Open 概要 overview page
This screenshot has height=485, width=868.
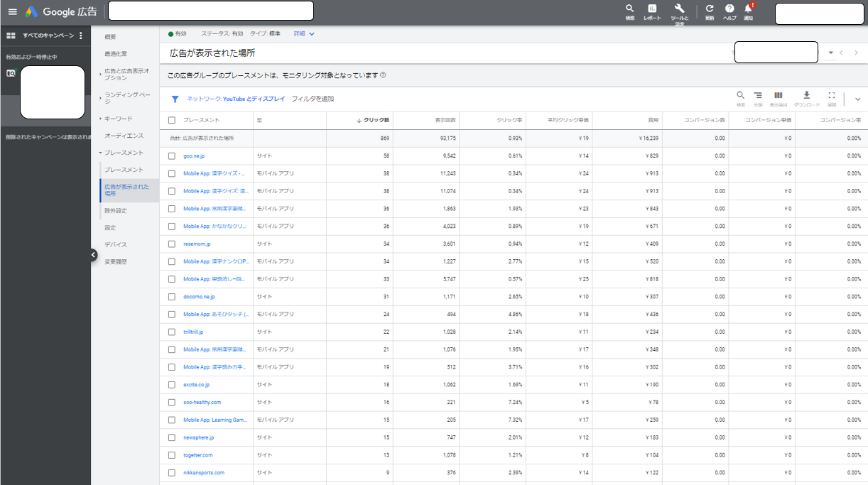[110, 36]
